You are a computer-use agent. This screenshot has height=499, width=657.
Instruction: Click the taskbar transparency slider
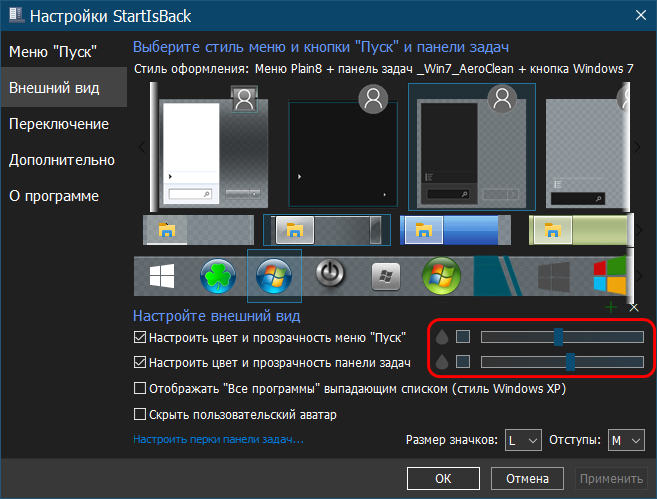tap(562, 362)
